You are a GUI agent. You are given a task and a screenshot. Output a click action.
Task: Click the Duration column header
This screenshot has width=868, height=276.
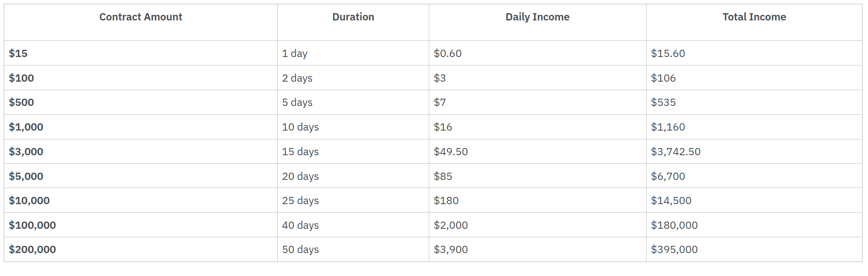[x=353, y=17]
